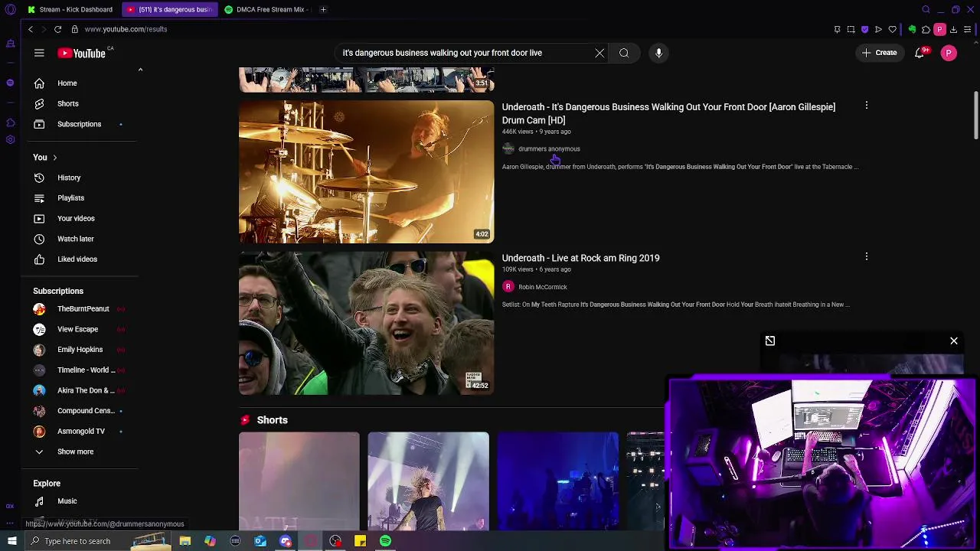Image resolution: width=980 pixels, height=551 pixels.
Task: Open the extensions puzzle icon
Action: [926, 29]
